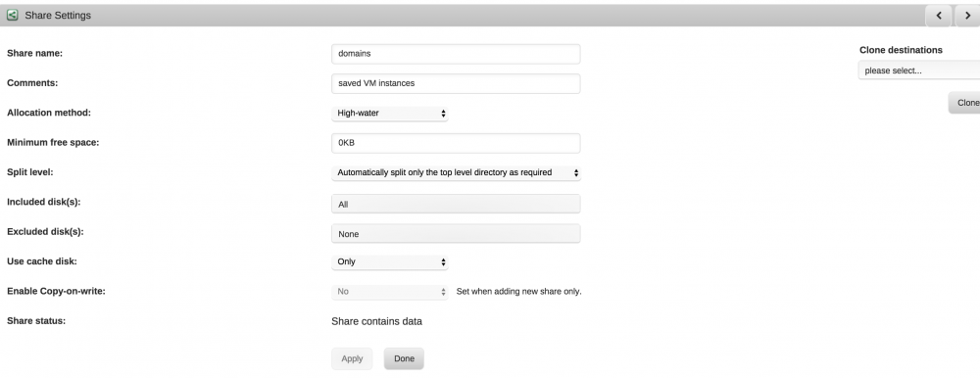Click the Use cache disk label

[x=42, y=261]
